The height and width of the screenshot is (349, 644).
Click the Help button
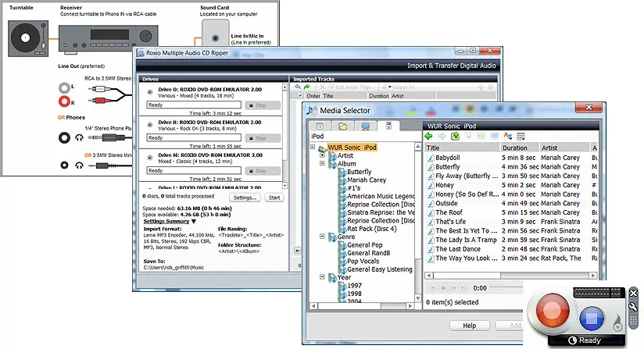point(469,326)
